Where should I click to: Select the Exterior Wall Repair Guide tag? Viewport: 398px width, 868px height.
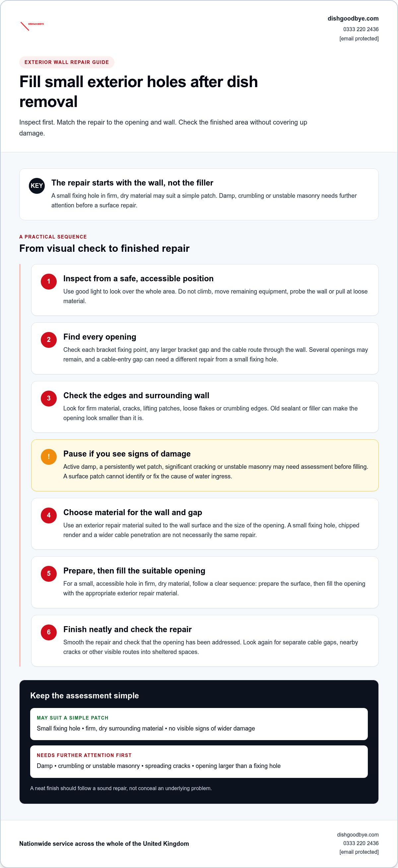(x=67, y=62)
